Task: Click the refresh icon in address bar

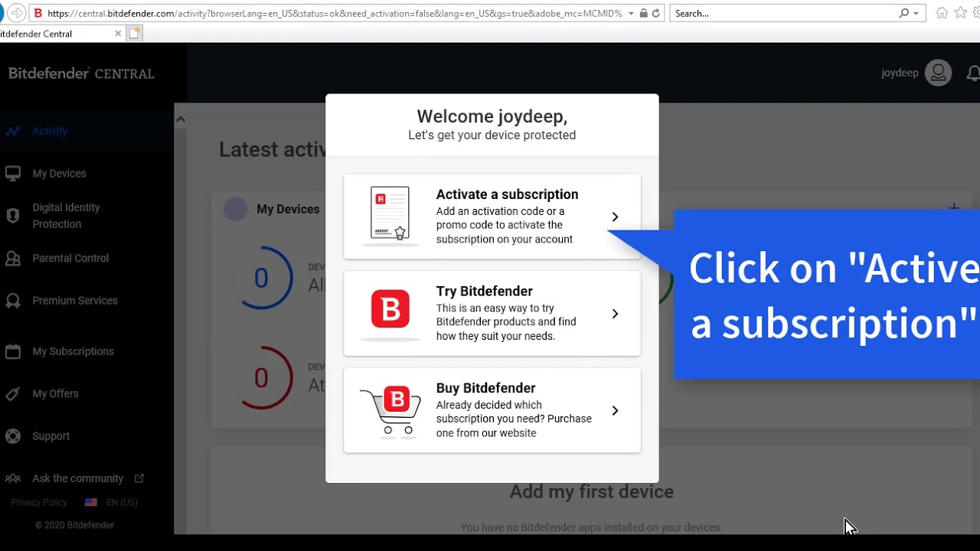Action: pos(656,13)
